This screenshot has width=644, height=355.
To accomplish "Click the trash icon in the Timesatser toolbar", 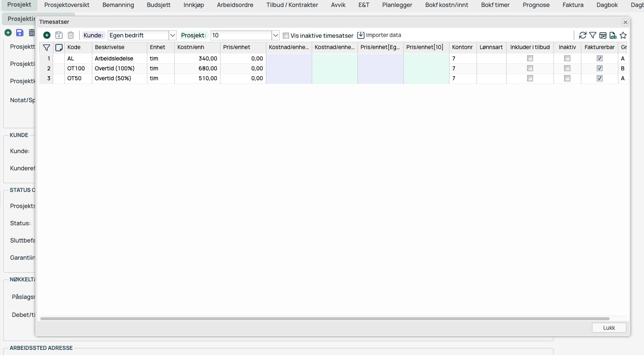I will [71, 35].
